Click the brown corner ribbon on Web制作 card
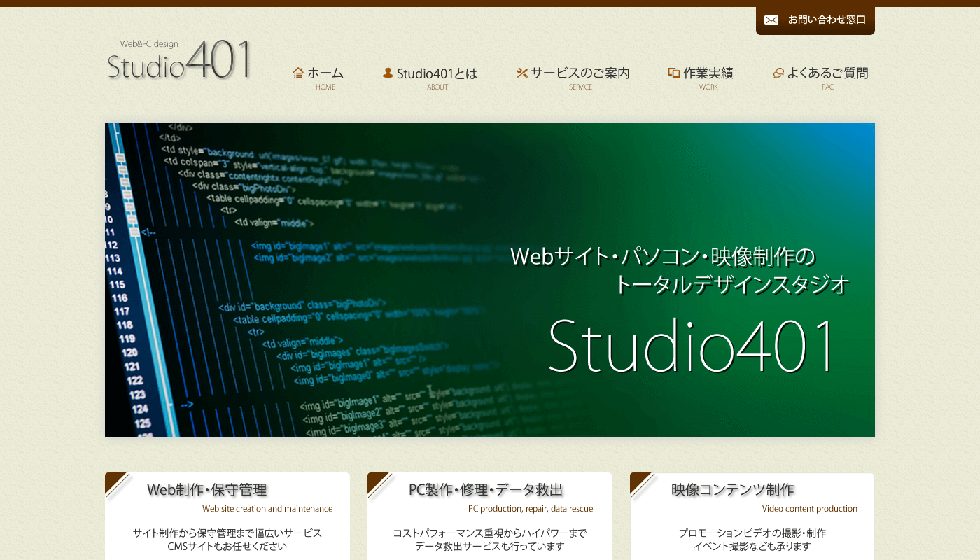Screen dimensions: 980x560 coord(115,483)
